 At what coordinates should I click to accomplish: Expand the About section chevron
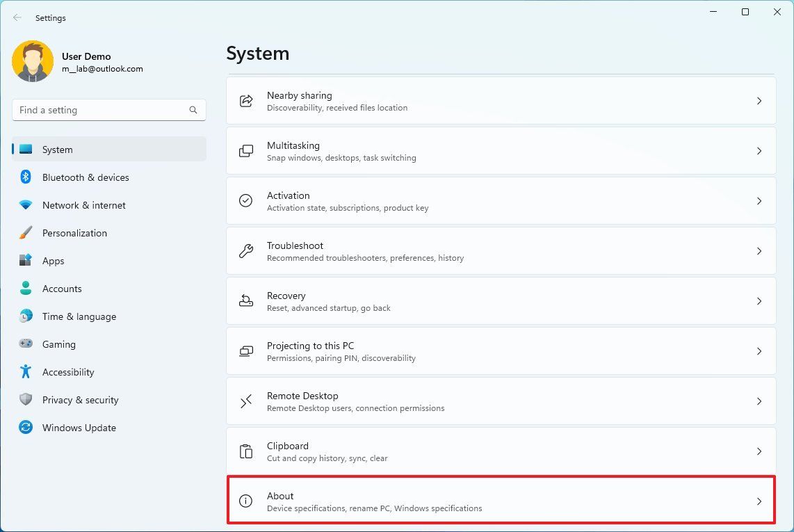point(759,501)
